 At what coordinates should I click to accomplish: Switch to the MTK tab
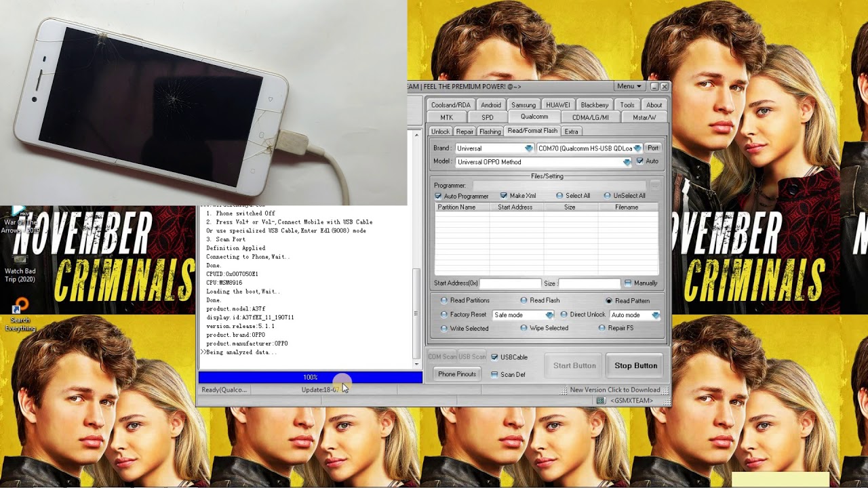tap(447, 117)
